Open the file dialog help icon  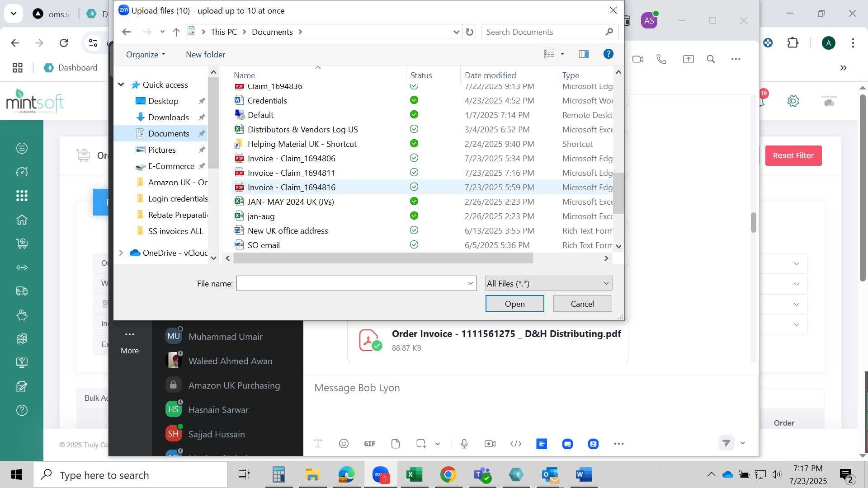click(609, 54)
